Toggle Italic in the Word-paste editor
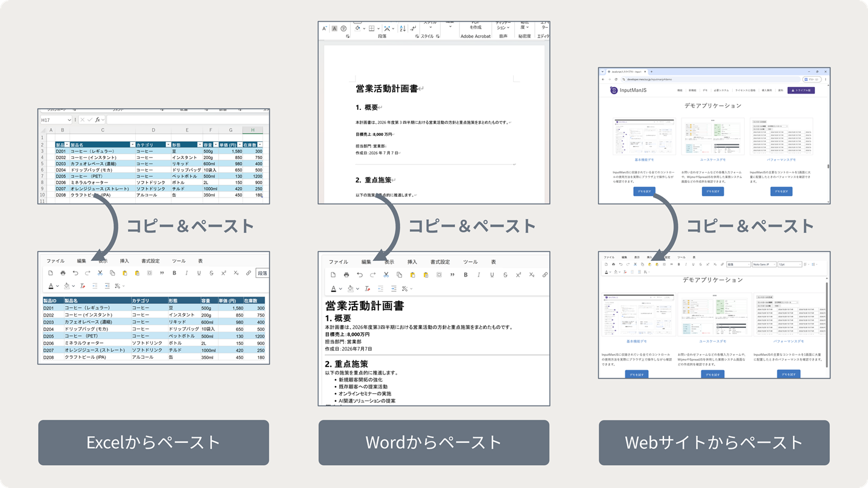Viewport: 868px width, 488px height. click(x=479, y=275)
